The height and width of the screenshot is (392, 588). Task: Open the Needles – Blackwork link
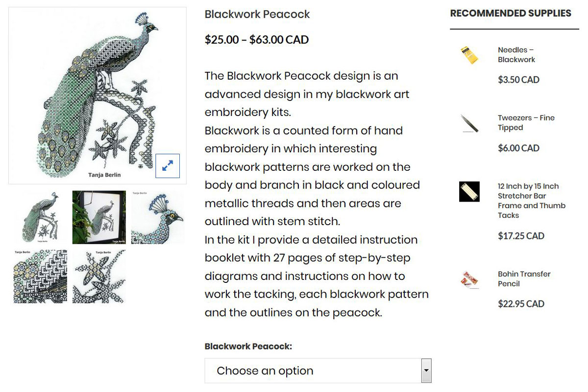516,55
